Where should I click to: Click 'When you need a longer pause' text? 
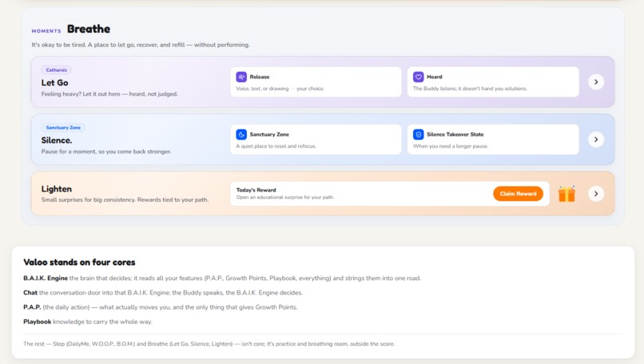(x=450, y=146)
